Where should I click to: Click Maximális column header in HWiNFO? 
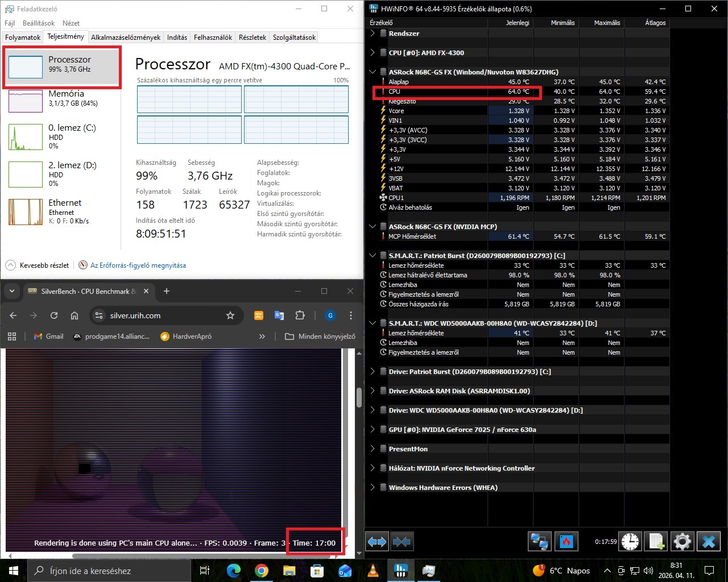pos(602,23)
